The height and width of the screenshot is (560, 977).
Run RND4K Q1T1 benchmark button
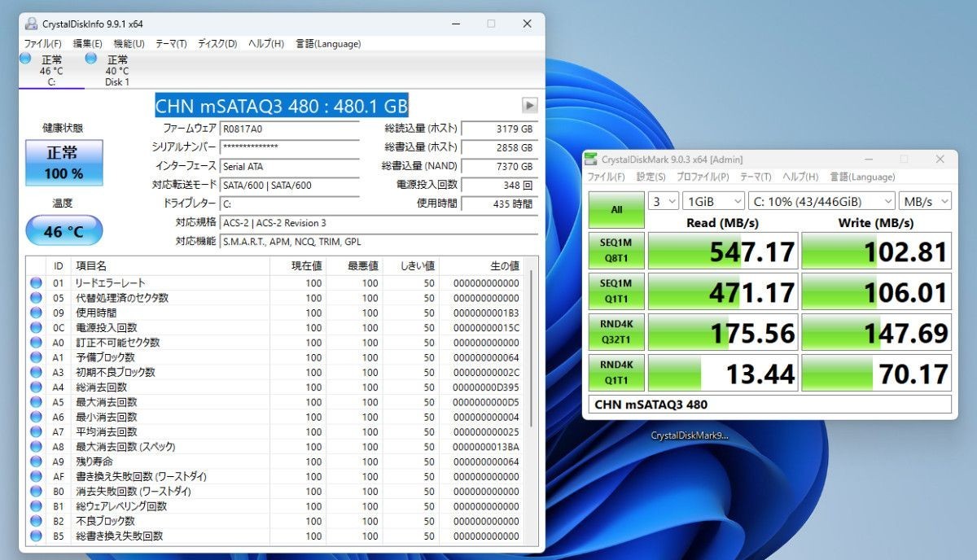[616, 373]
